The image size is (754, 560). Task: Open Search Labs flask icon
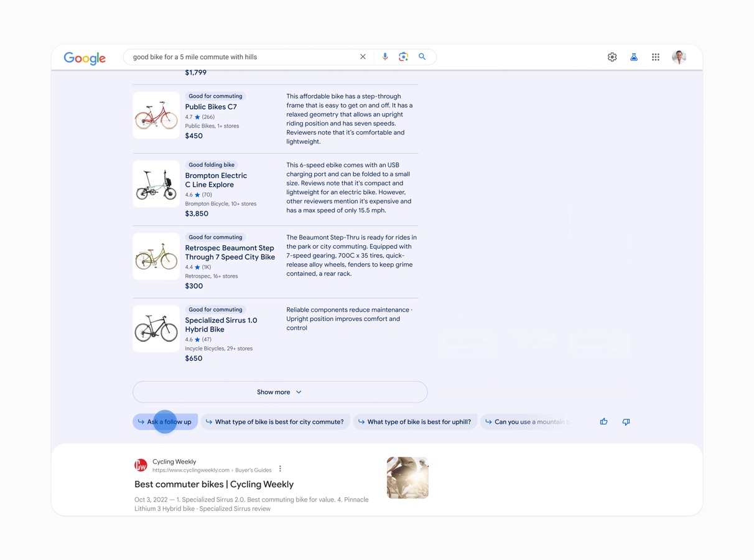[634, 57]
